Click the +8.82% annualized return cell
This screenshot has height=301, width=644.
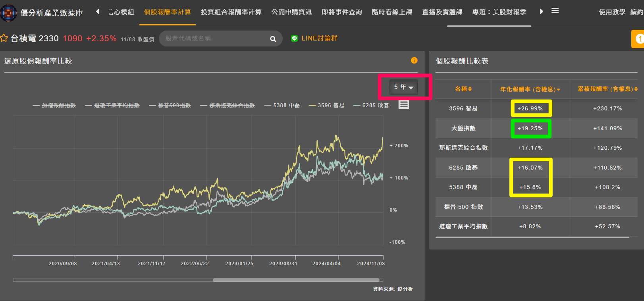530,226
